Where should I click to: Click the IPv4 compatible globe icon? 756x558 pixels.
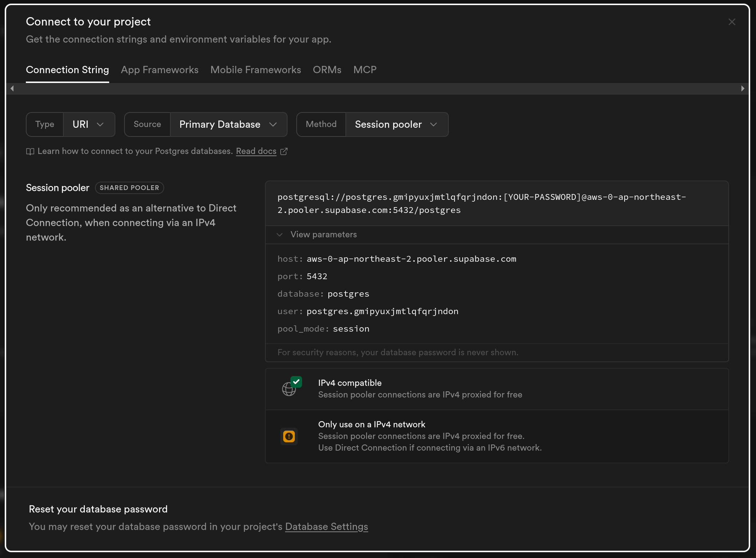[292, 387]
